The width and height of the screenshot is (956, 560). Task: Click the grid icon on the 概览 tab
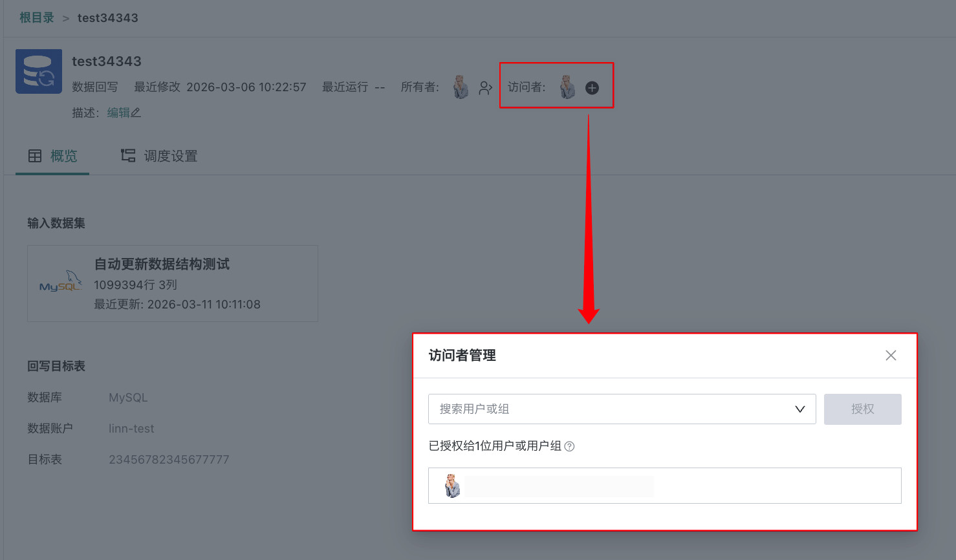point(35,156)
